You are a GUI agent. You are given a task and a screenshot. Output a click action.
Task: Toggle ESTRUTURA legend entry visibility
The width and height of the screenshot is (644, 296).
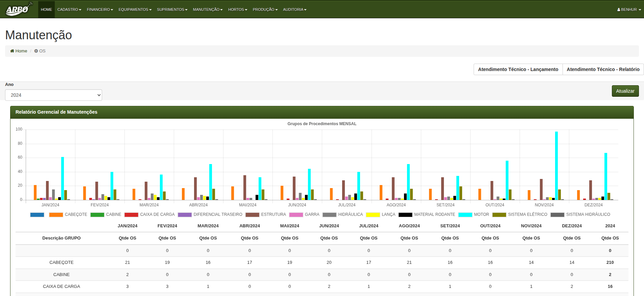click(x=273, y=214)
